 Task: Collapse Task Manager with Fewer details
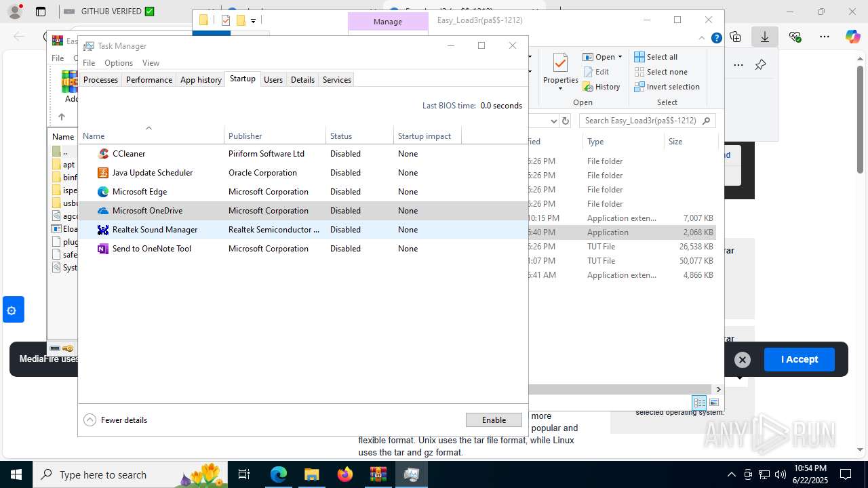click(x=115, y=420)
